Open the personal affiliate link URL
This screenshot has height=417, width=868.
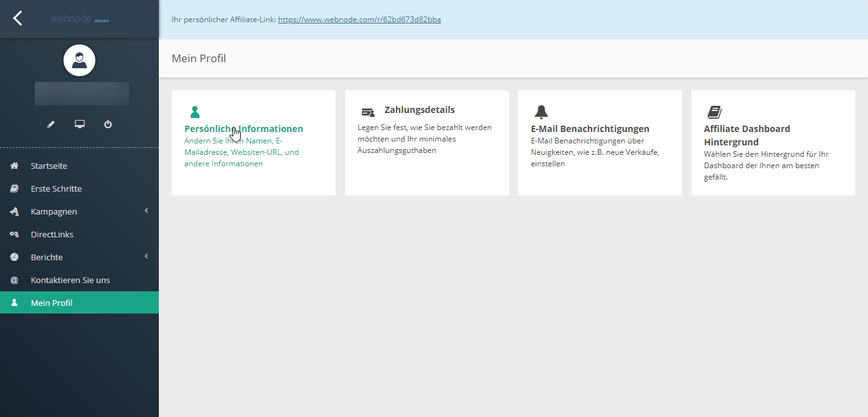click(x=359, y=20)
